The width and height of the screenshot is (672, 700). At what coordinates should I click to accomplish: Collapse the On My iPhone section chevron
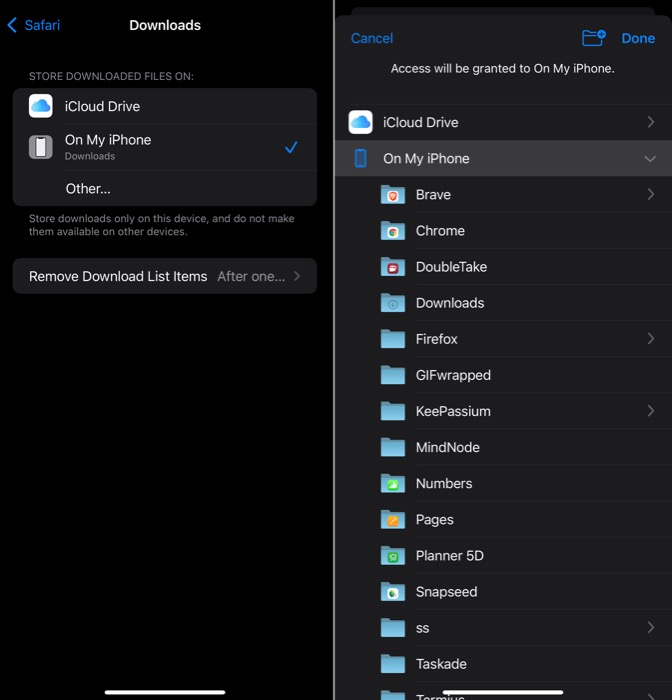tap(650, 159)
